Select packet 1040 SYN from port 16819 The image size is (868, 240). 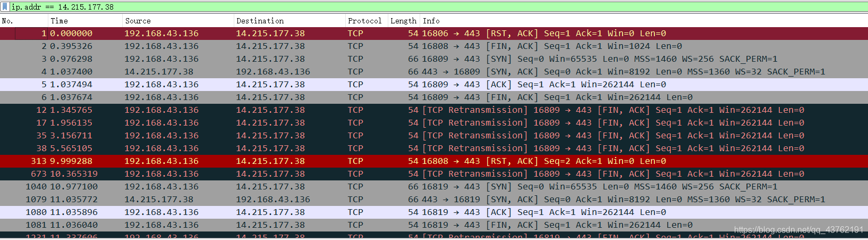[x=434, y=187]
